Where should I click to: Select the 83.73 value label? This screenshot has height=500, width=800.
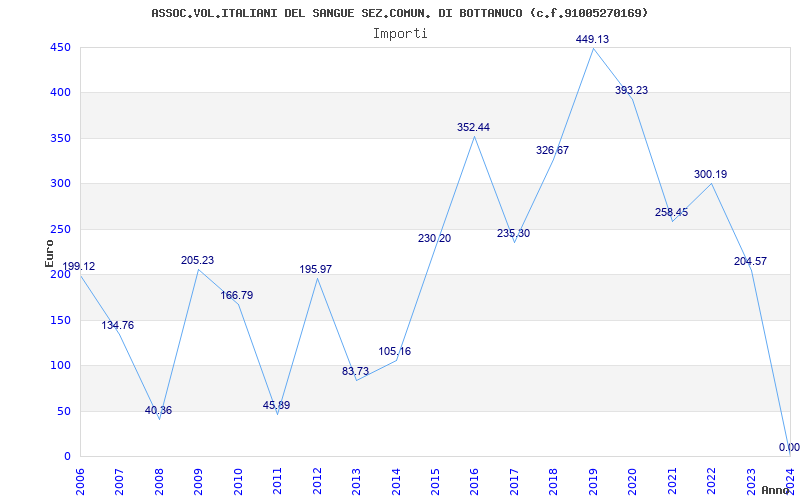click(x=355, y=371)
